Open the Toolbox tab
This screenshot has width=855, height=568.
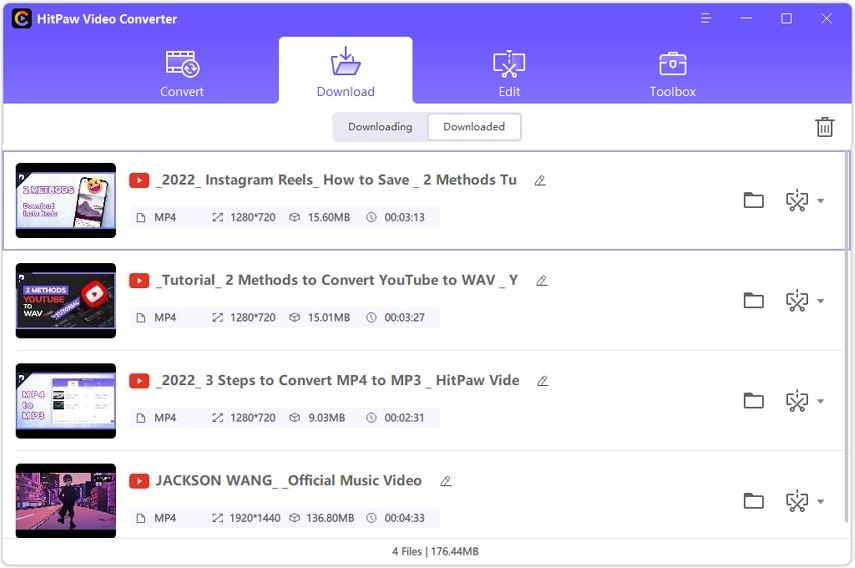point(672,74)
